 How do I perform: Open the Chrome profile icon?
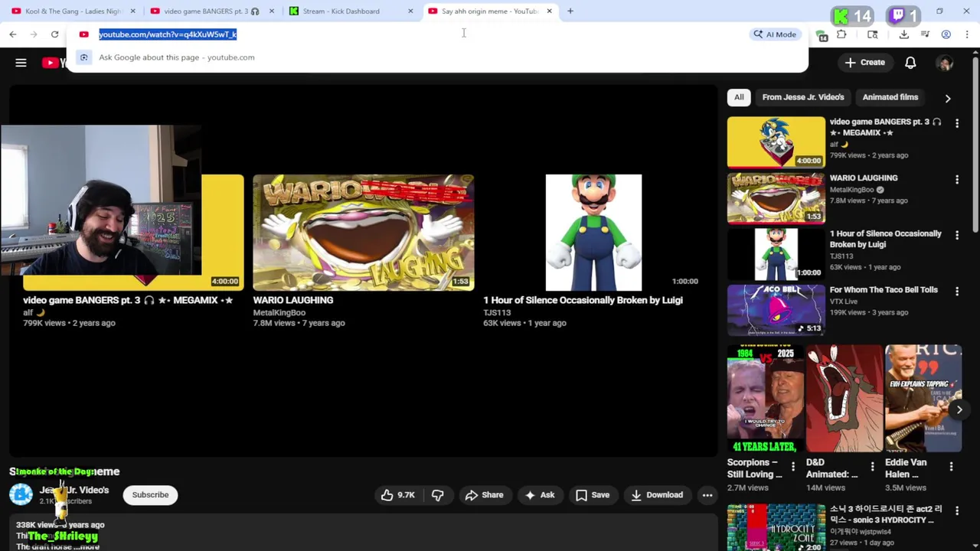tap(946, 34)
